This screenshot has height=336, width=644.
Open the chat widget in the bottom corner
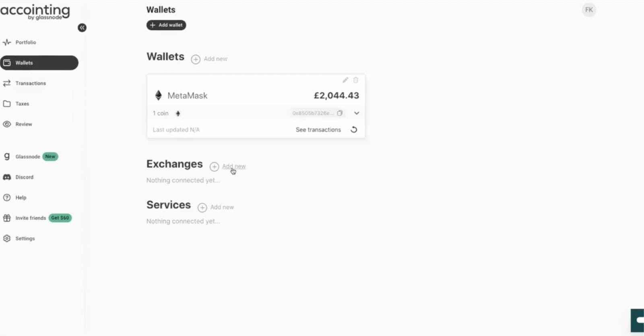(x=638, y=320)
